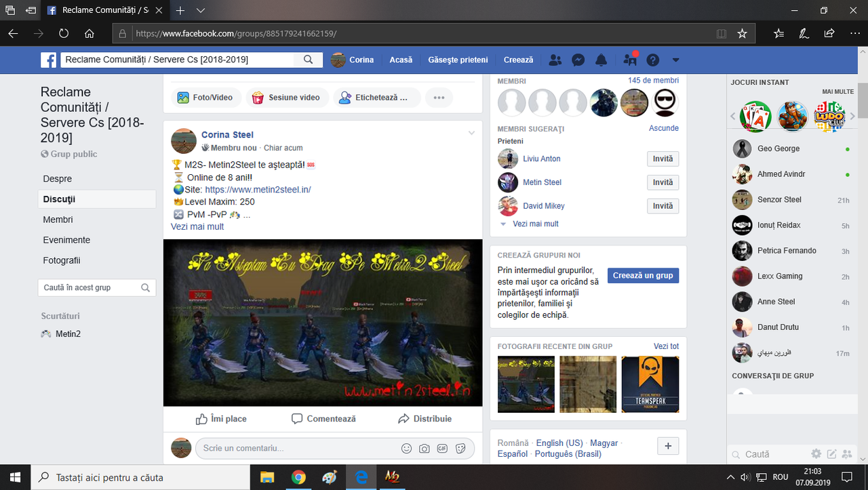Select the Discuții group section

pyautogui.click(x=97, y=199)
